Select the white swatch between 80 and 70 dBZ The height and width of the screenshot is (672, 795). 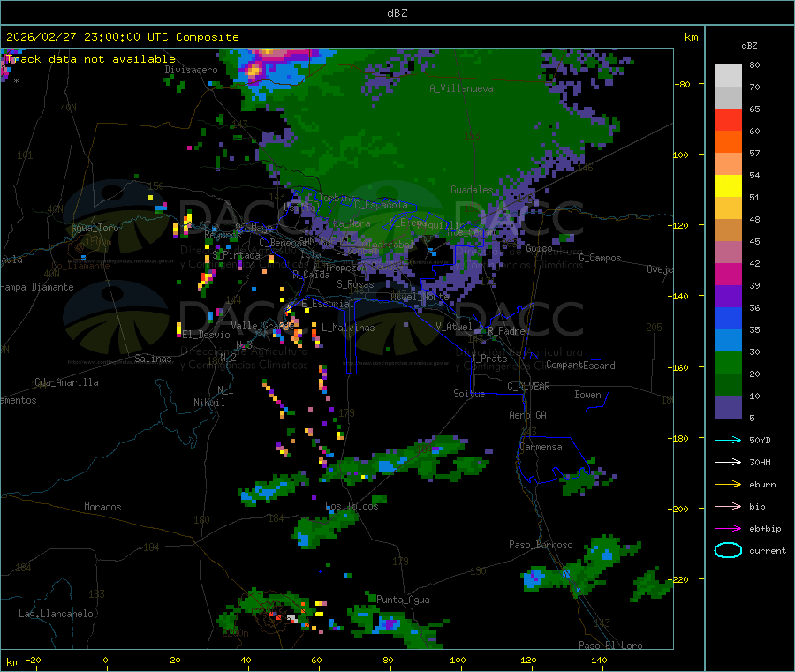pos(728,76)
